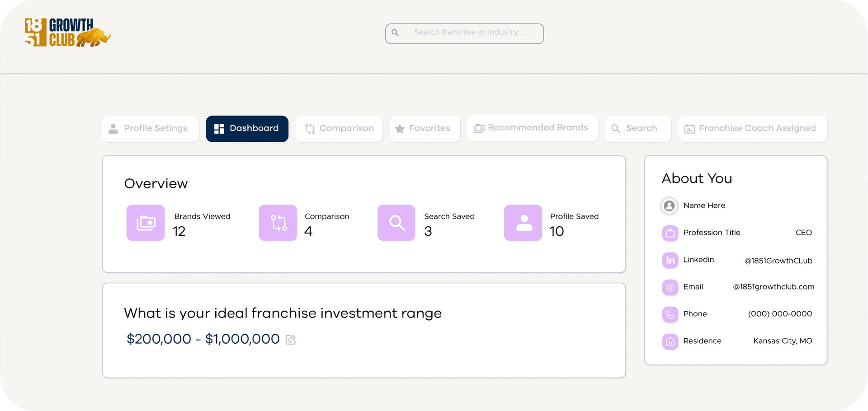Switch to the Favorites tab
The height and width of the screenshot is (411, 868).
(x=424, y=129)
